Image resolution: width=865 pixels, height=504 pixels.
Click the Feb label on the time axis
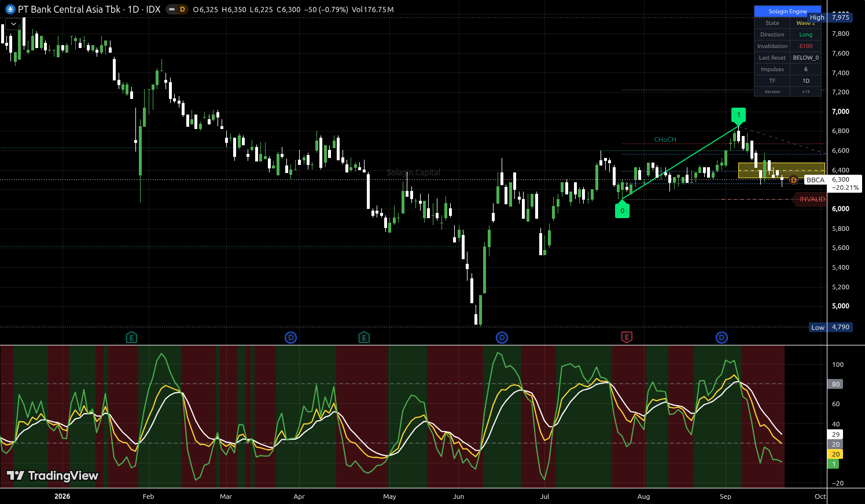click(x=148, y=496)
